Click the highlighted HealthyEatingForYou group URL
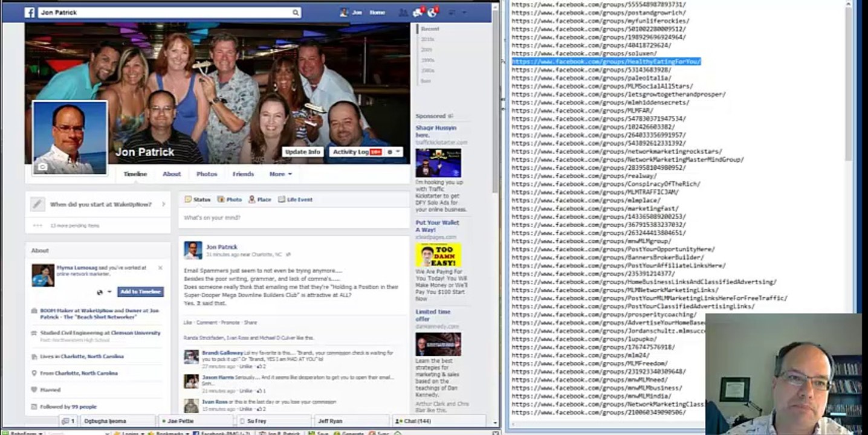The width and height of the screenshot is (868, 435). [x=606, y=62]
